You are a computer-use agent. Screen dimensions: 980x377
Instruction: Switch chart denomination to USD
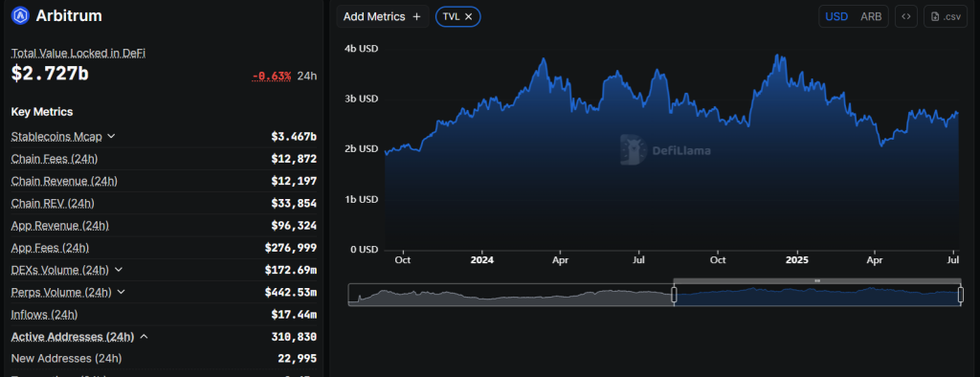[x=836, y=17]
